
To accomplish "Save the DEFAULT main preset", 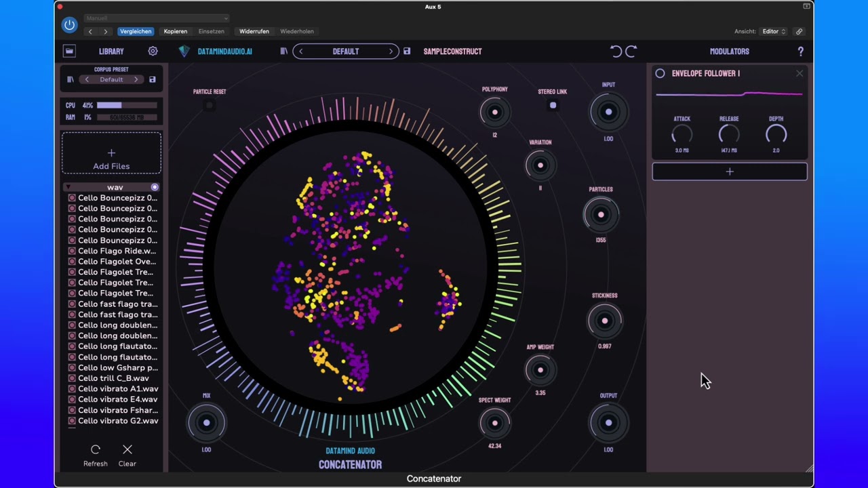I will point(407,51).
